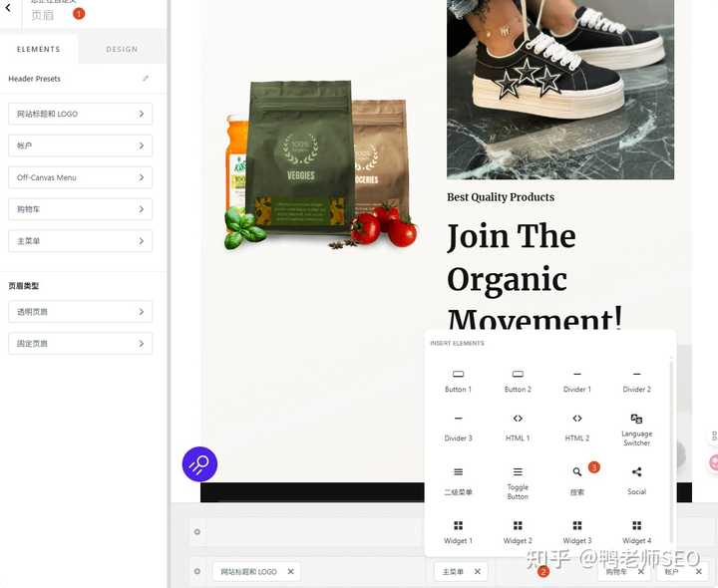Add the Language Switcher element
The width and height of the screenshot is (718, 588).
(636, 429)
